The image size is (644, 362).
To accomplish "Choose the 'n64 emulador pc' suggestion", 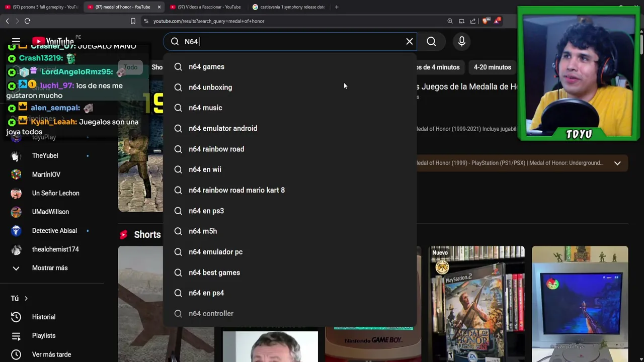I will coord(290,252).
